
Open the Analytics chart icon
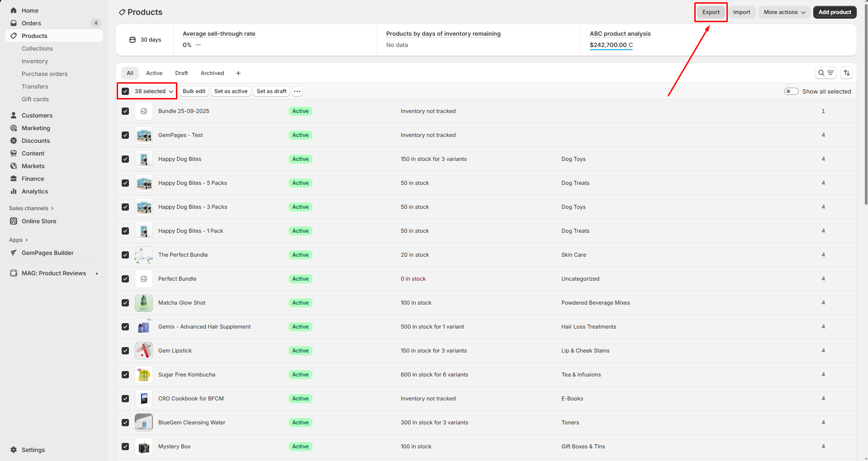pyautogui.click(x=14, y=191)
